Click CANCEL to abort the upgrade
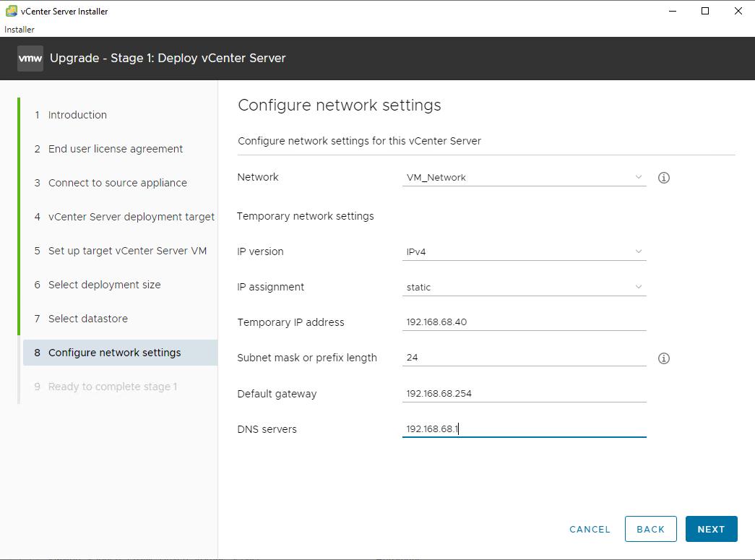 click(x=590, y=529)
